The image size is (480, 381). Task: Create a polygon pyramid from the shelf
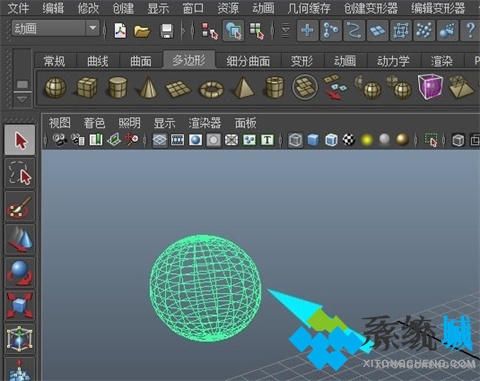click(243, 87)
